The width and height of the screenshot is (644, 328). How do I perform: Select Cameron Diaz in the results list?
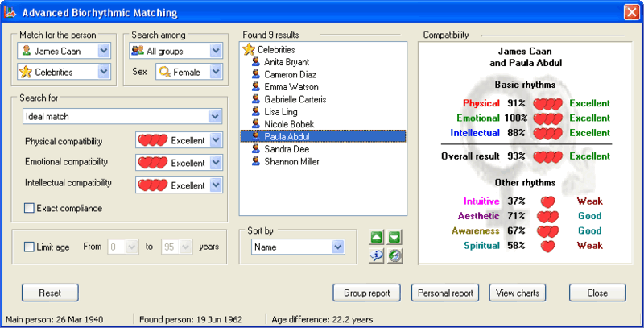[290, 74]
